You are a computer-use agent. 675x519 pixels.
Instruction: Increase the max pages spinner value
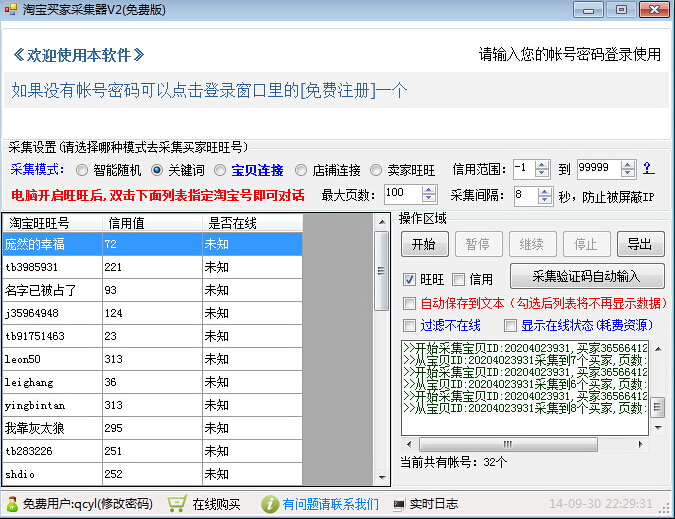click(428, 188)
